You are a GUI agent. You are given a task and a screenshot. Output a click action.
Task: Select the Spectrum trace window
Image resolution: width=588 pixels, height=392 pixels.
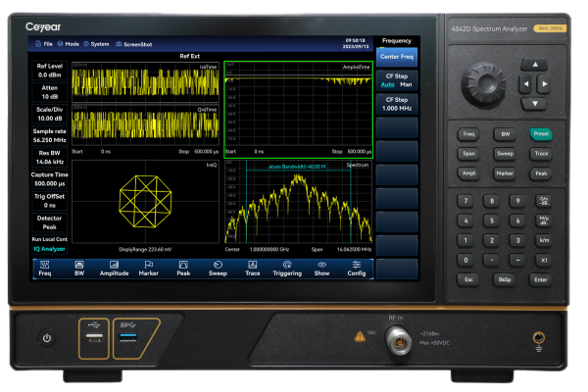click(299, 202)
